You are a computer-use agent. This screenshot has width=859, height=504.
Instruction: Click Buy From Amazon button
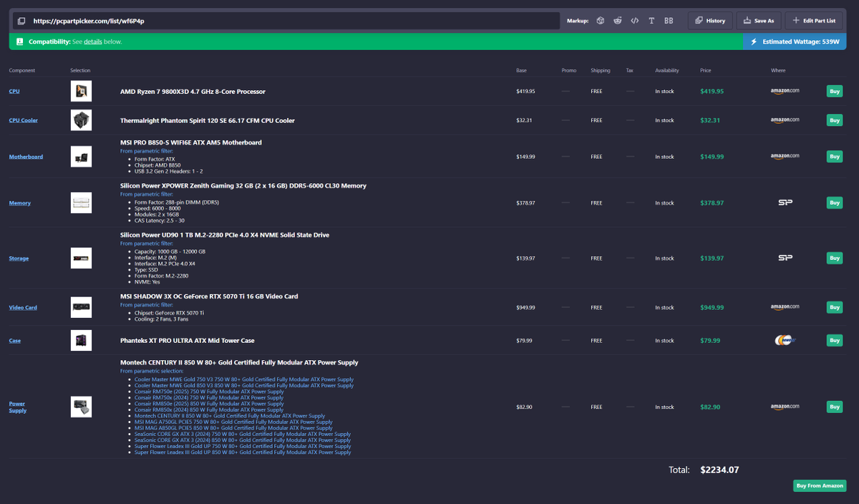coord(820,486)
